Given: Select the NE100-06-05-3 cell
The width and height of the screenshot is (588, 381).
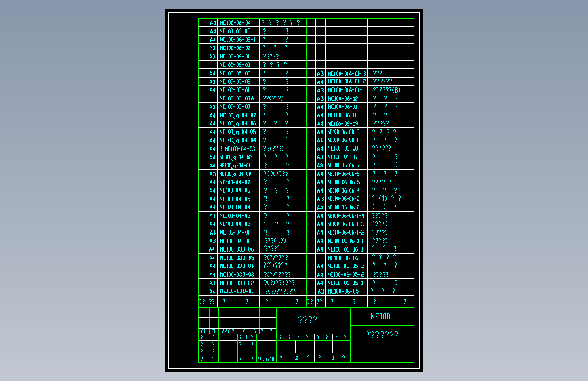Looking at the screenshot, I should tap(346, 266).
